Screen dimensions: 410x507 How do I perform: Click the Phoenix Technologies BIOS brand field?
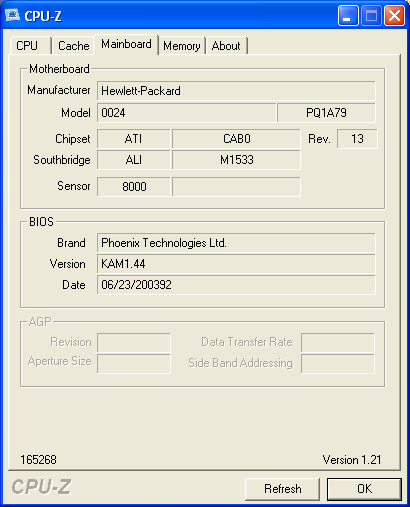pos(236,243)
